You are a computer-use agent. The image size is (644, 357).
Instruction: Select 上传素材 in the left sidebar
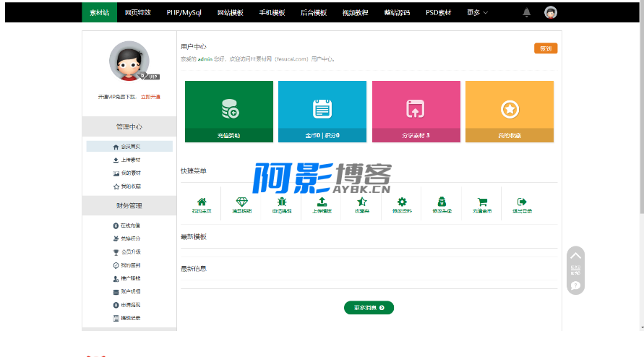pos(130,160)
